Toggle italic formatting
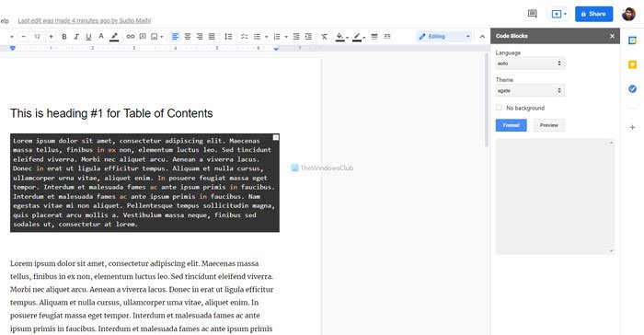 point(76,37)
